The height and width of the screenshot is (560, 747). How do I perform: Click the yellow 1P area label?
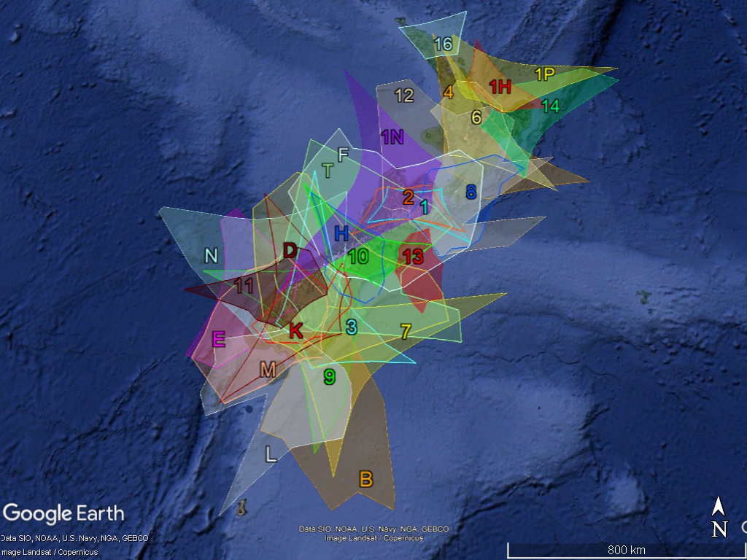(544, 74)
